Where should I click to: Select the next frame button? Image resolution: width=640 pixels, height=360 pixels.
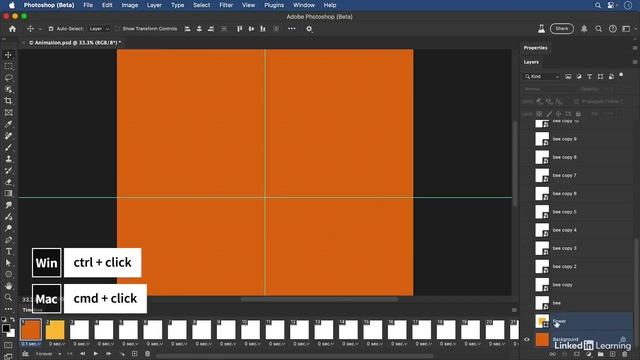109,354
